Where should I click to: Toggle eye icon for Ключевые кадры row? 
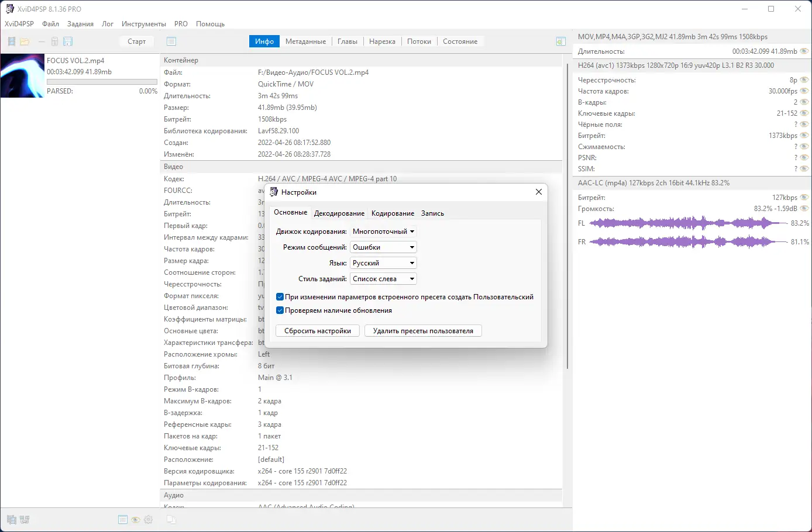804,113
